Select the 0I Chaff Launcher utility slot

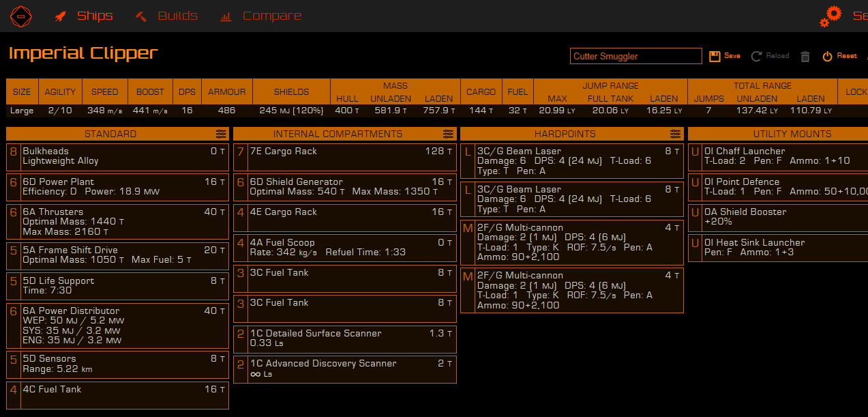pyautogui.click(x=778, y=157)
